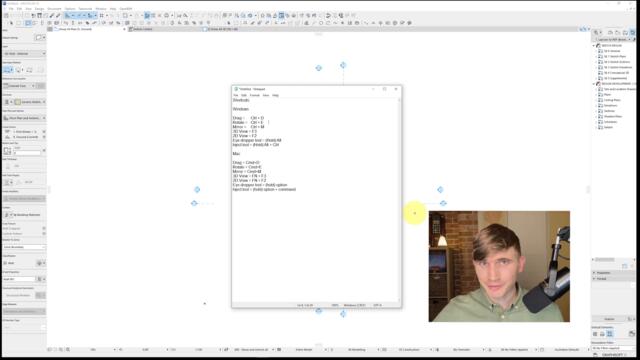Open the Floor Plan and Section dropdown
Viewport: 640px width, 360px height.
[24, 118]
